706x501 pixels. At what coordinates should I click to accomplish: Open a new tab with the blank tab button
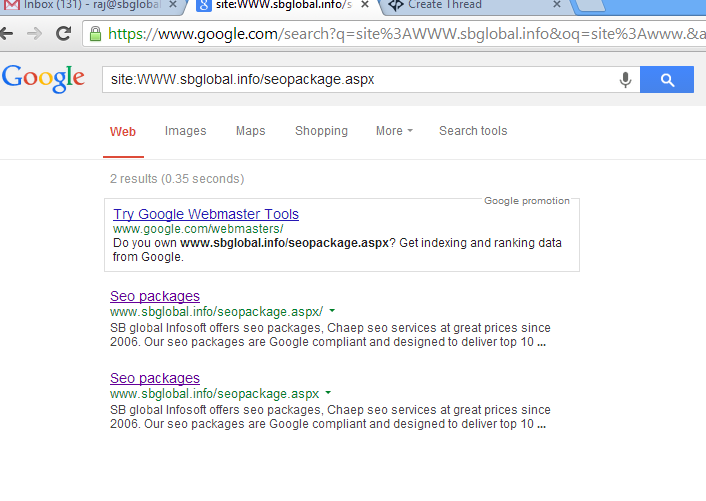tap(591, 5)
